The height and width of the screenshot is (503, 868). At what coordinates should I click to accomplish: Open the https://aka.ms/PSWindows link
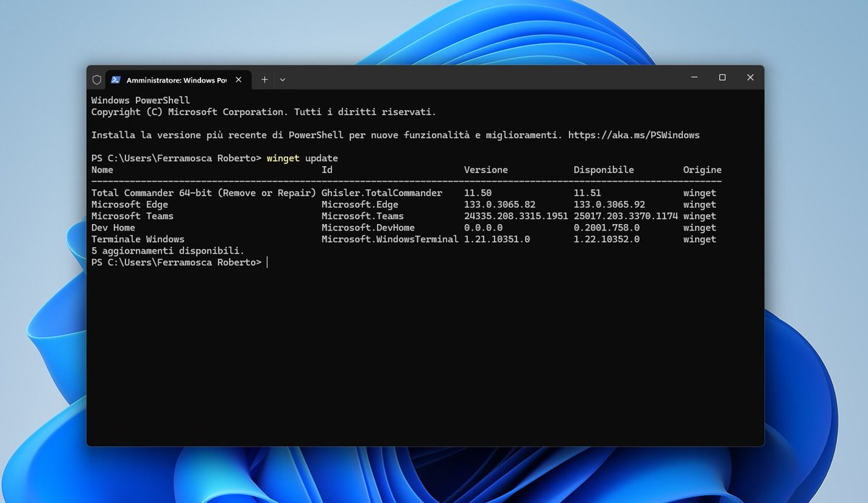(634, 135)
